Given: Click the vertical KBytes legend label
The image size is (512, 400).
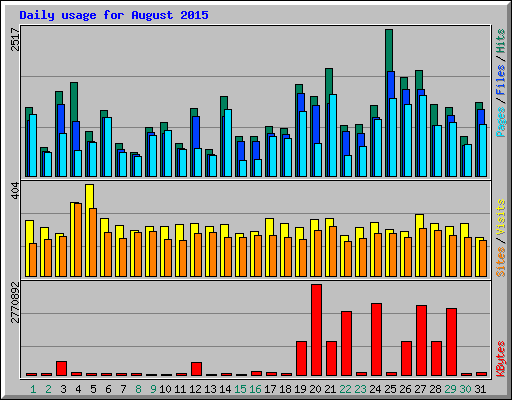Looking at the screenshot, I should 501,359.
